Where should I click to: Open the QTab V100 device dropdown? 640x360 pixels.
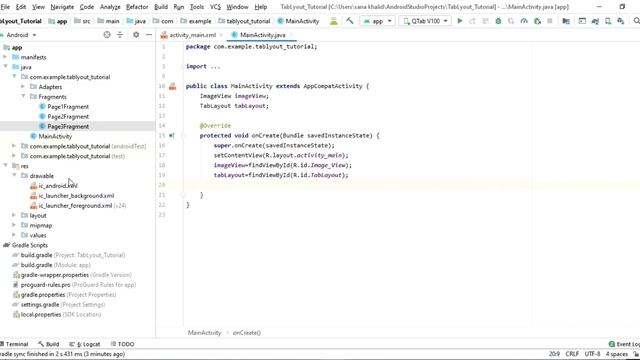(425, 21)
